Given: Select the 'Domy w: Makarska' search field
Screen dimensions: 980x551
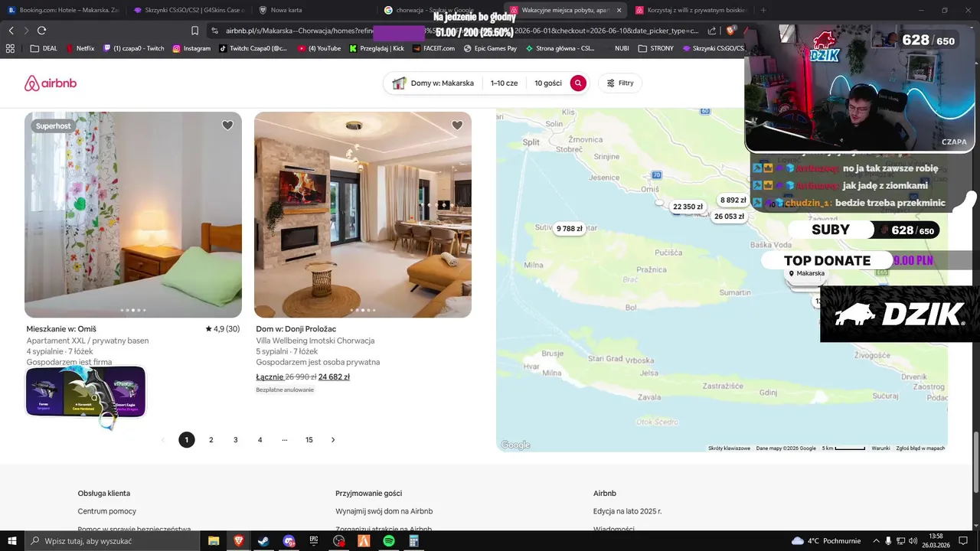Looking at the screenshot, I should click(x=433, y=83).
